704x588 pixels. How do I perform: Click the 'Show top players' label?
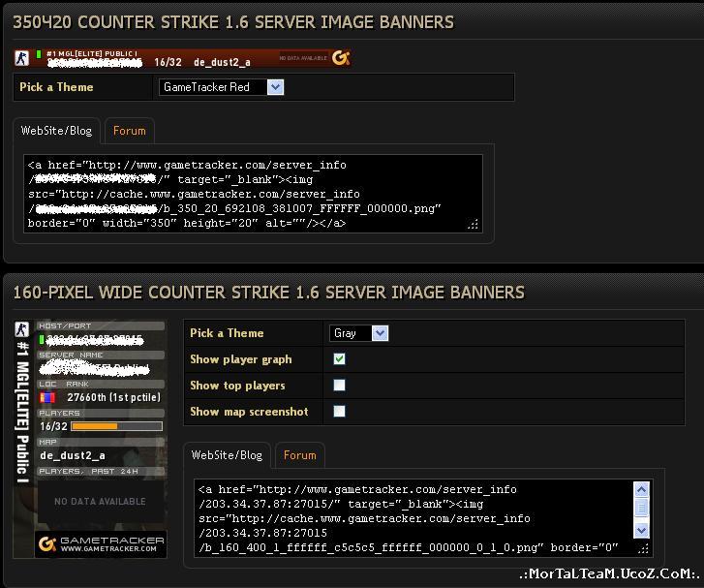coord(237,386)
